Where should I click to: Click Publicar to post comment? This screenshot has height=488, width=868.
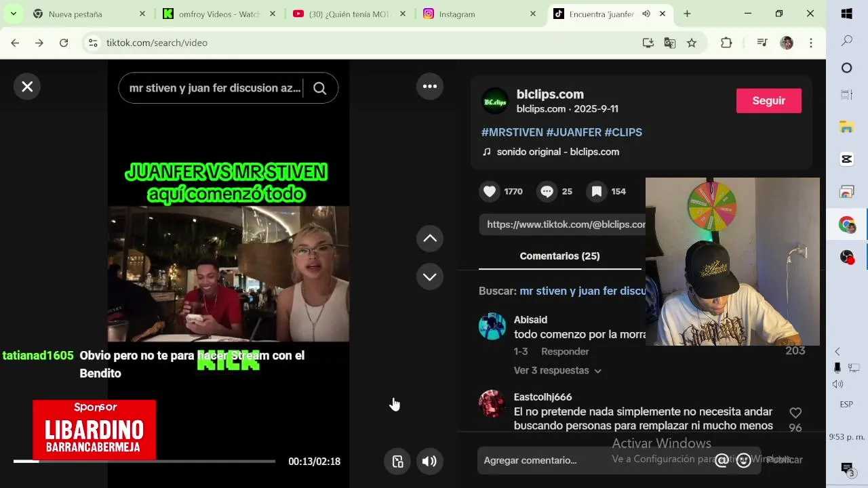click(x=784, y=460)
